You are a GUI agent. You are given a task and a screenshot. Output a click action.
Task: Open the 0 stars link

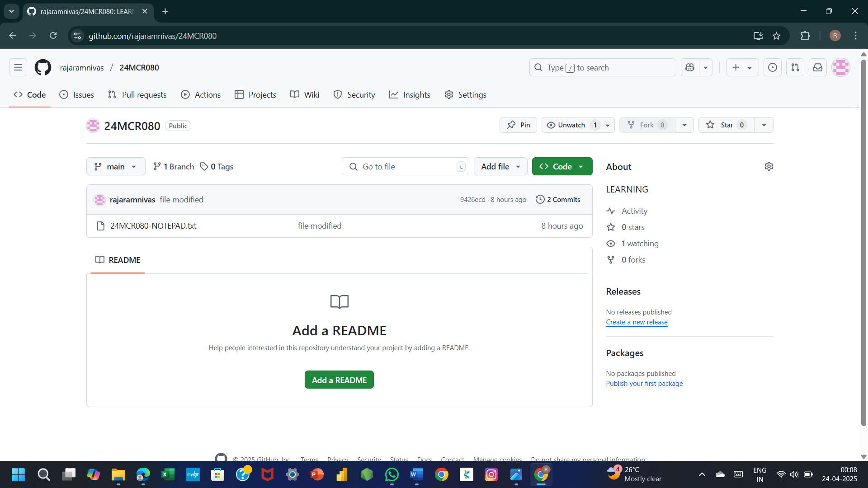tap(626, 227)
